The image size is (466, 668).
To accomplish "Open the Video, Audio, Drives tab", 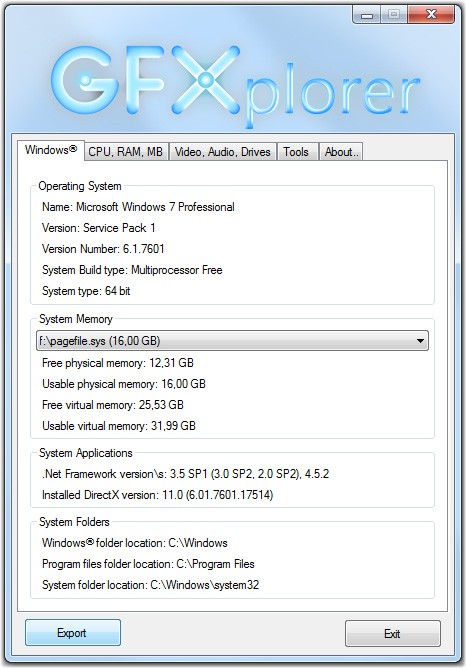I will [223, 152].
